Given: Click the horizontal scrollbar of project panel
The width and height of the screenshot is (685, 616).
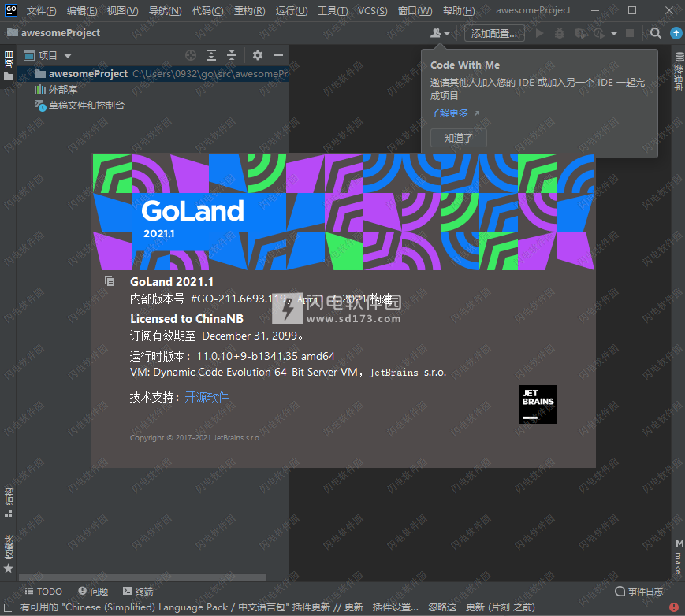Looking at the screenshot, I should click(143, 577).
